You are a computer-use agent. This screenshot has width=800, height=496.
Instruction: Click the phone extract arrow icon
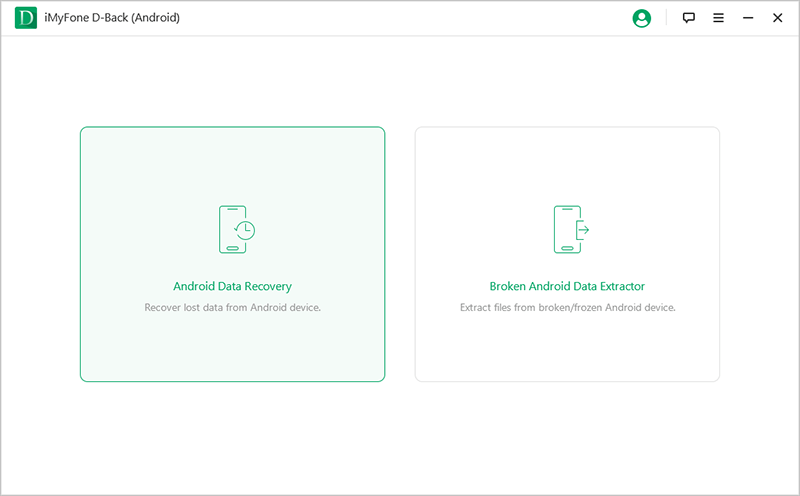(x=571, y=230)
